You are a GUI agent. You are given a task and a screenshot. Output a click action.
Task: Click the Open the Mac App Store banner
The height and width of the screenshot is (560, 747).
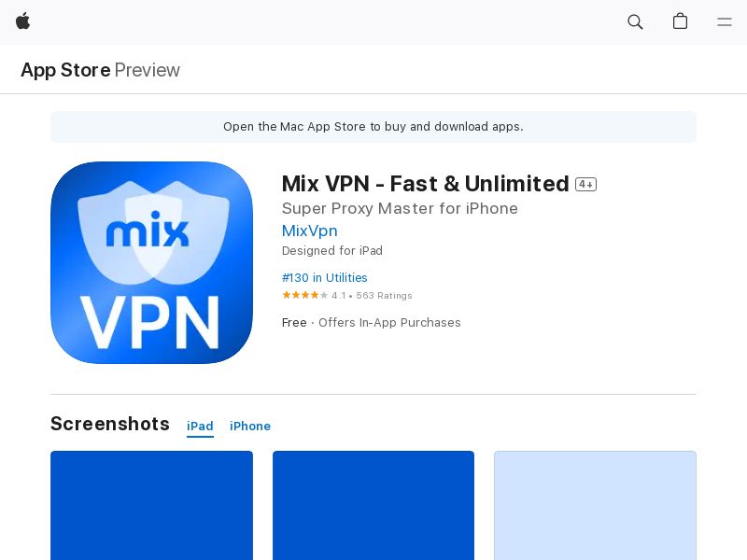pyautogui.click(x=373, y=127)
